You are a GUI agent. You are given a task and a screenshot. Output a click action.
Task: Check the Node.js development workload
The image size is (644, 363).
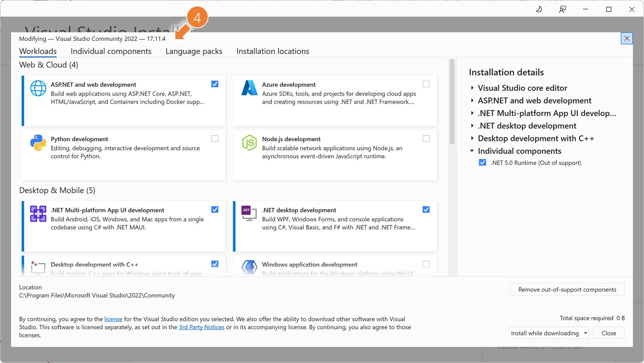(426, 138)
